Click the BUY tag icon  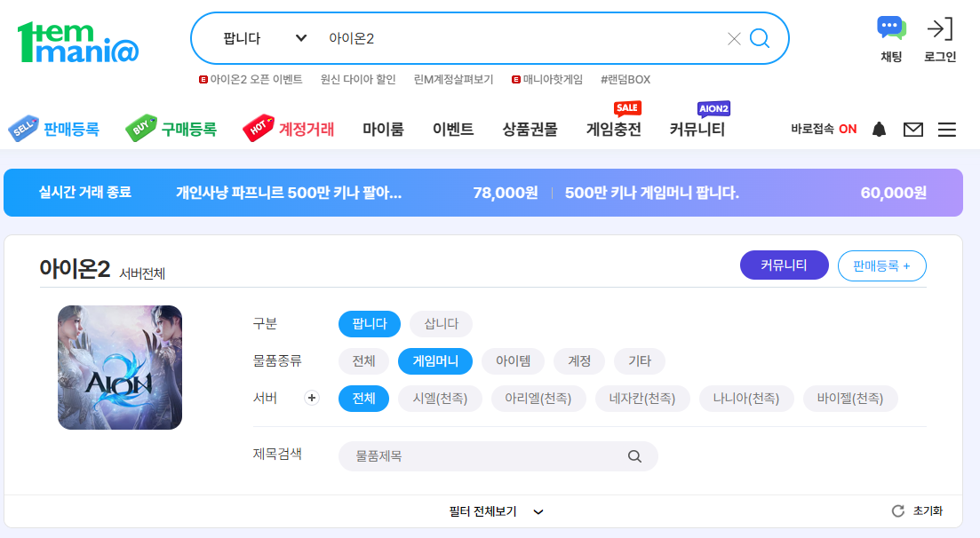point(141,128)
